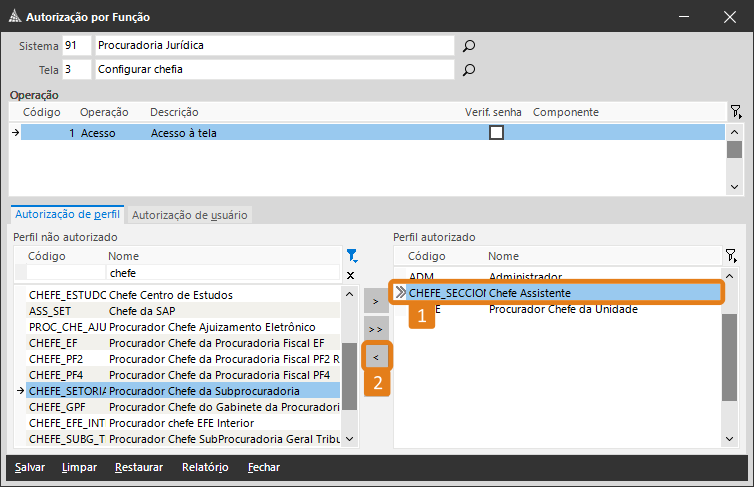754x487 pixels.
Task: Clear the 'chefe' filter with X icon
Action: [x=350, y=275]
